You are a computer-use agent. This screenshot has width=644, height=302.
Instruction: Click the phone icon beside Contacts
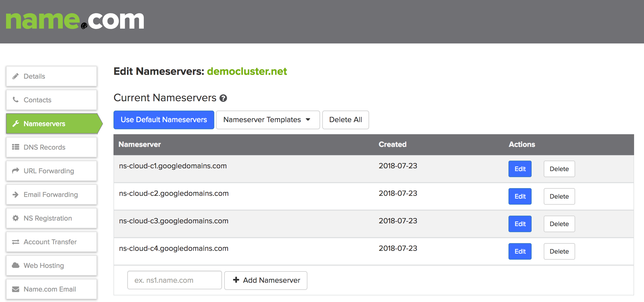click(16, 100)
